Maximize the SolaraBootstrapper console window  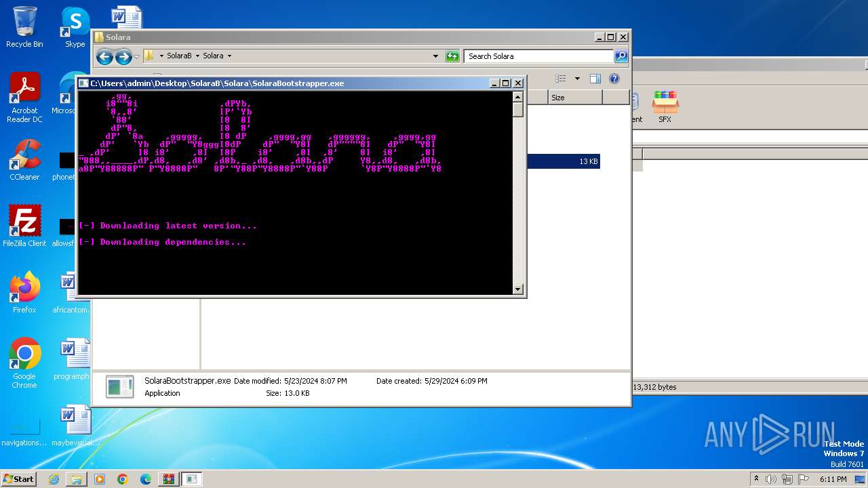505,83
